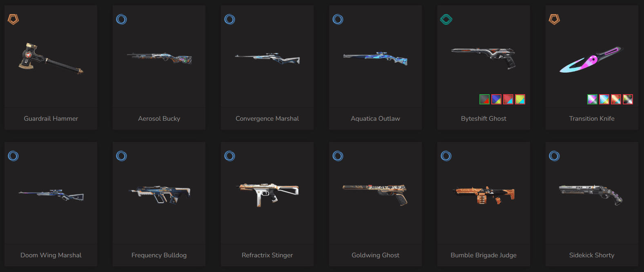This screenshot has height=272, width=644.
Task: Click the tier icon on Frequency Bulldog card
Action: coord(121,156)
